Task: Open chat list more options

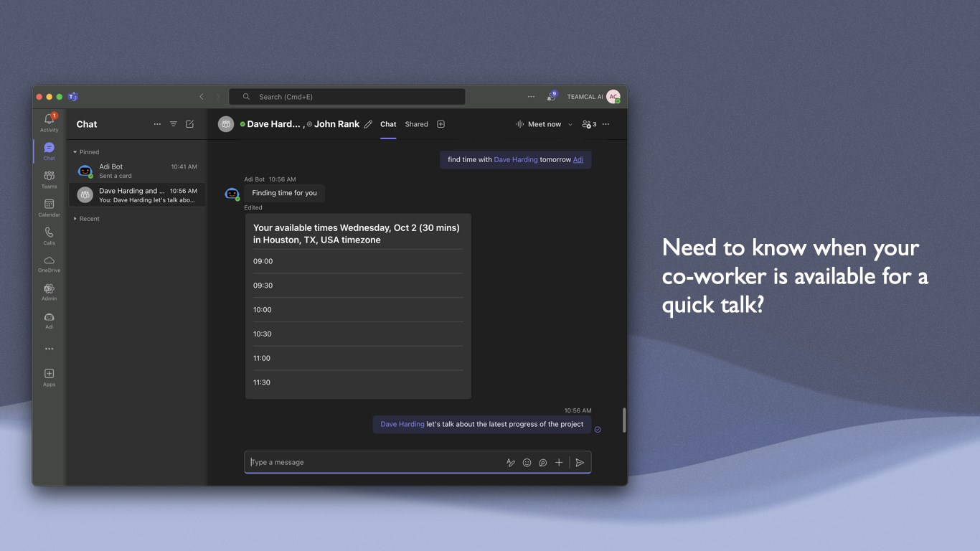Action: click(157, 124)
